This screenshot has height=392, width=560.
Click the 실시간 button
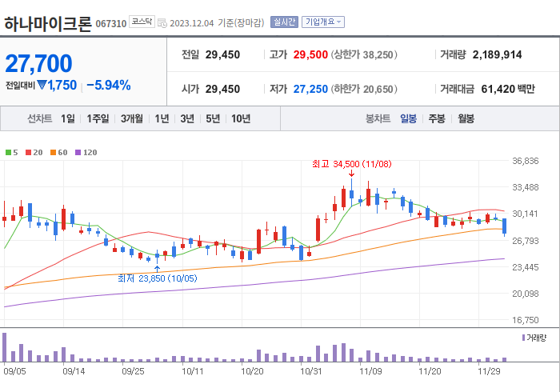284,22
